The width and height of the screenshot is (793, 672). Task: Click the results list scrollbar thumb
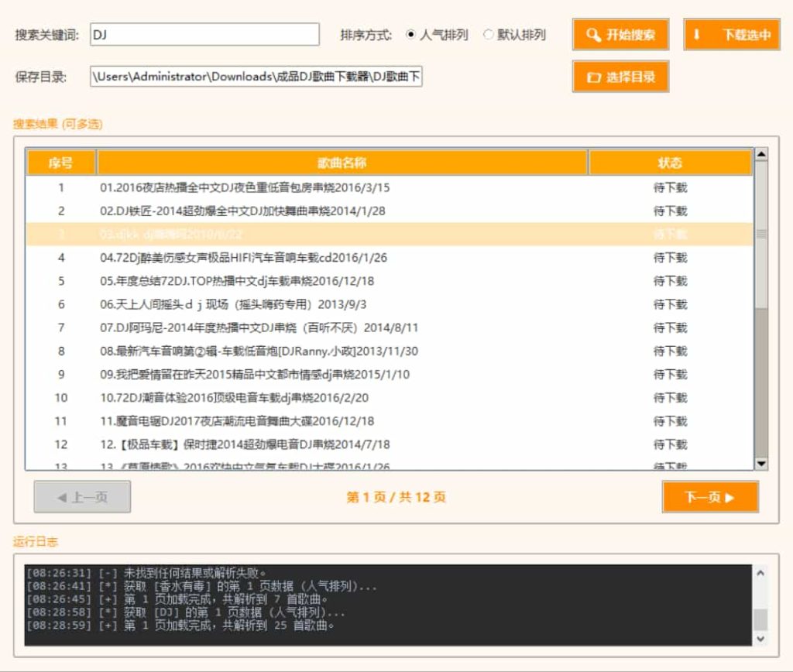click(761, 234)
